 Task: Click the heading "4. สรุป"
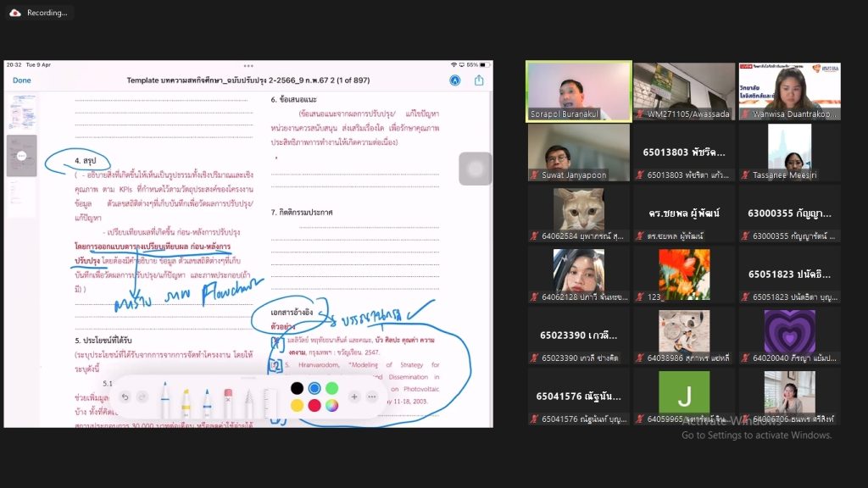[x=86, y=160]
